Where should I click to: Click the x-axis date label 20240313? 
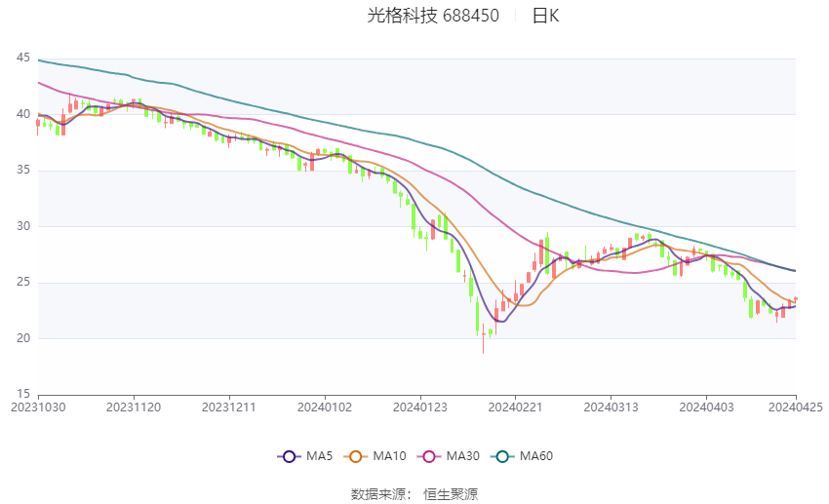pos(611,407)
